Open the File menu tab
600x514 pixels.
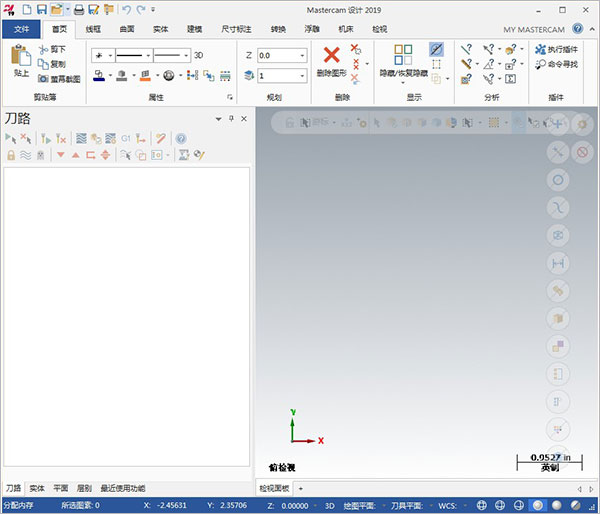point(21,29)
